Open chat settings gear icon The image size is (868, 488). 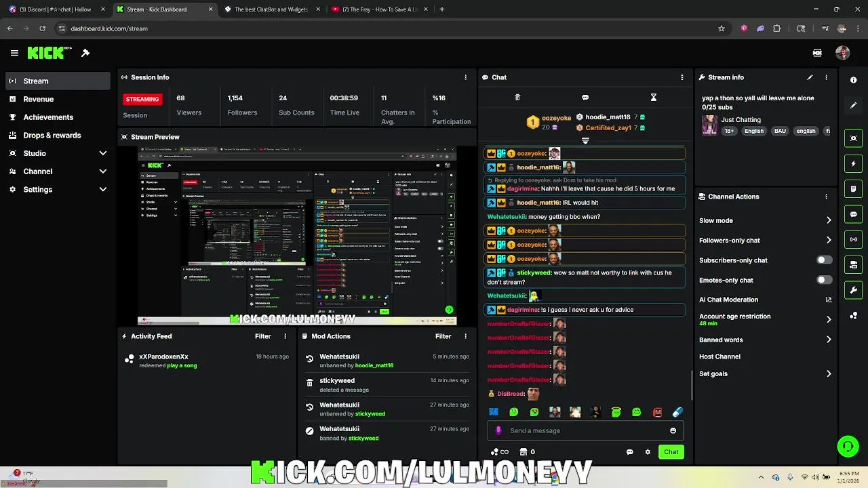648,452
